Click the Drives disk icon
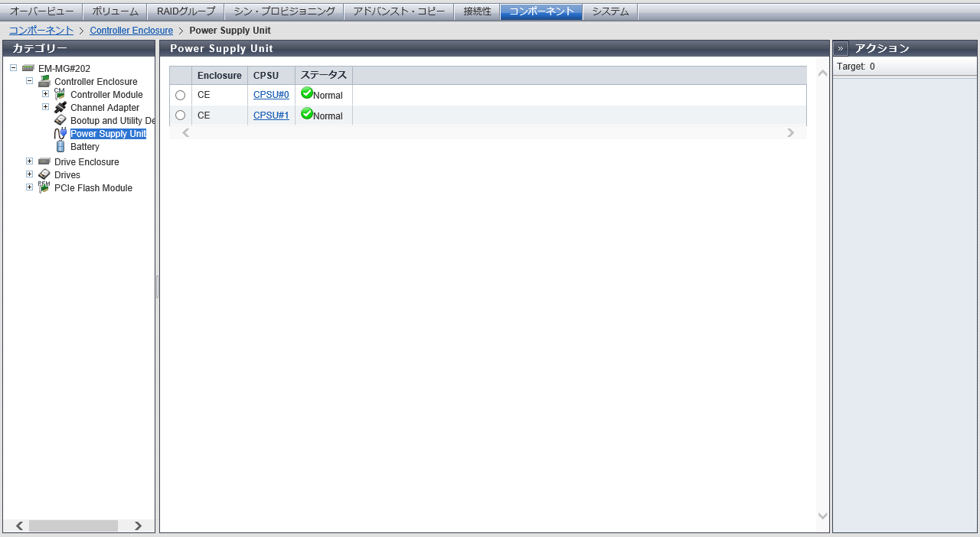980x537 pixels. click(44, 175)
